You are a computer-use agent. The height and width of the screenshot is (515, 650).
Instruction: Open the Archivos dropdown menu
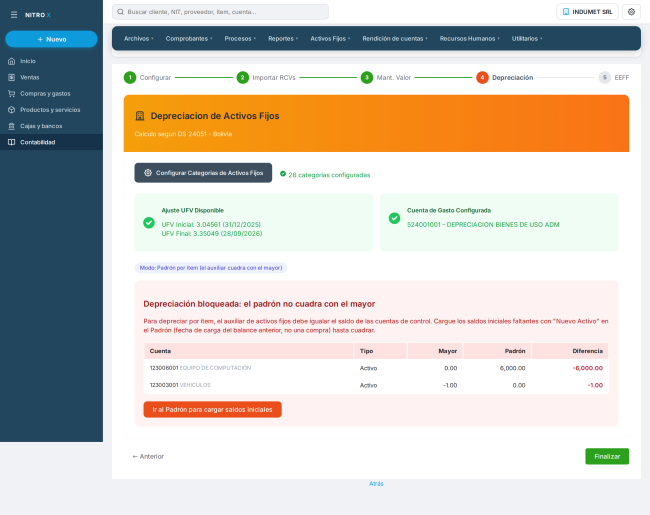pyautogui.click(x=138, y=39)
